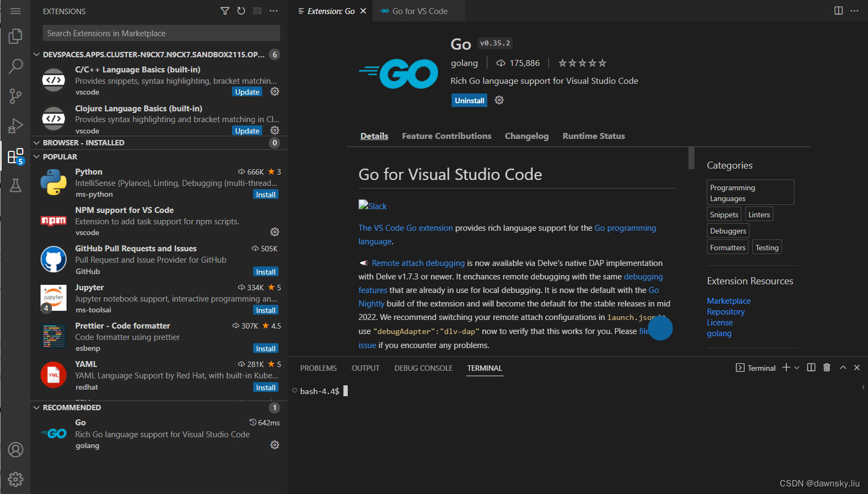Viewport: 868px width, 494px height.
Task: Open the new terminal launch profile dropdown
Action: pyautogui.click(x=797, y=368)
